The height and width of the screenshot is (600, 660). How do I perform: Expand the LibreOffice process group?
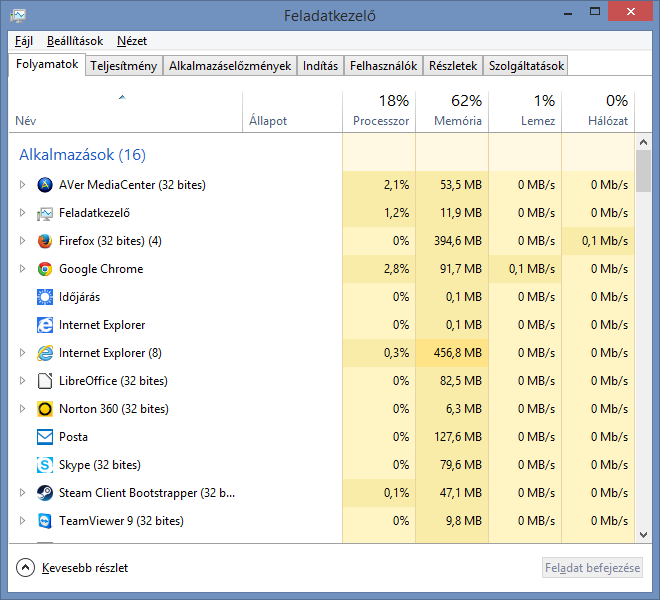point(22,381)
